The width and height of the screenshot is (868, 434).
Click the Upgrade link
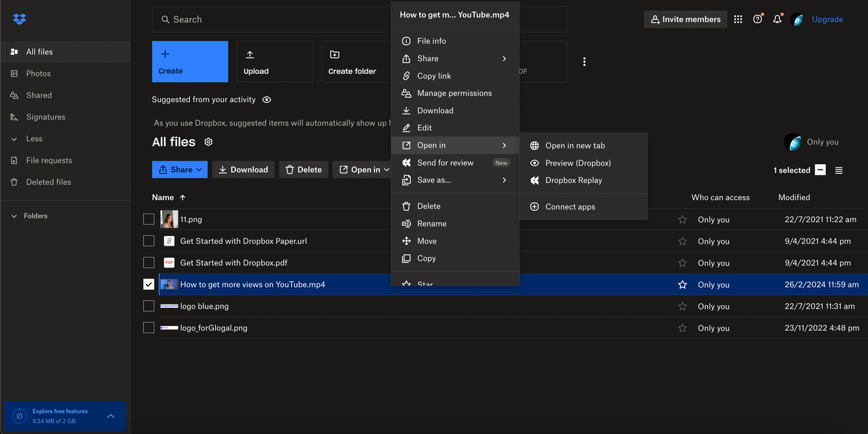(x=827, y=20)
